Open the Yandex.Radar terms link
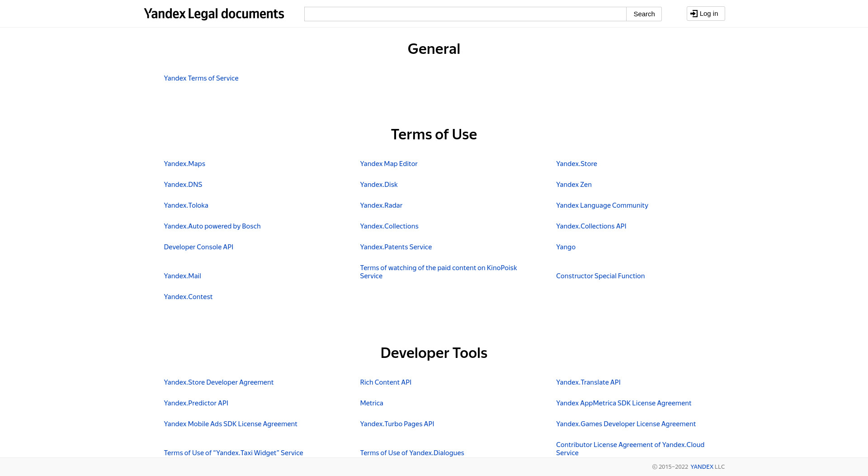This screenshot has width=868, height=476. tap(381, 205)
